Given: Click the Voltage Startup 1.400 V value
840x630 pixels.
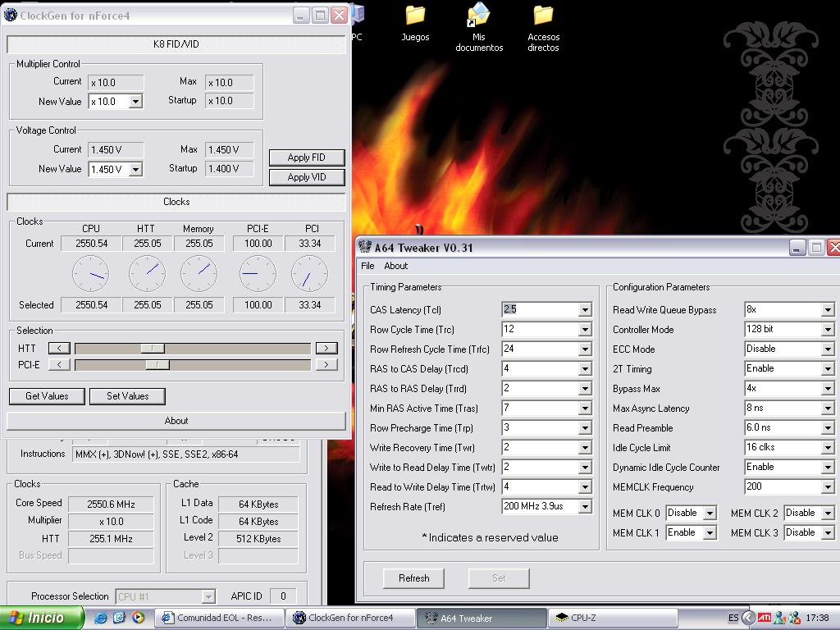Looking at the screenshot, I should 230,169.
